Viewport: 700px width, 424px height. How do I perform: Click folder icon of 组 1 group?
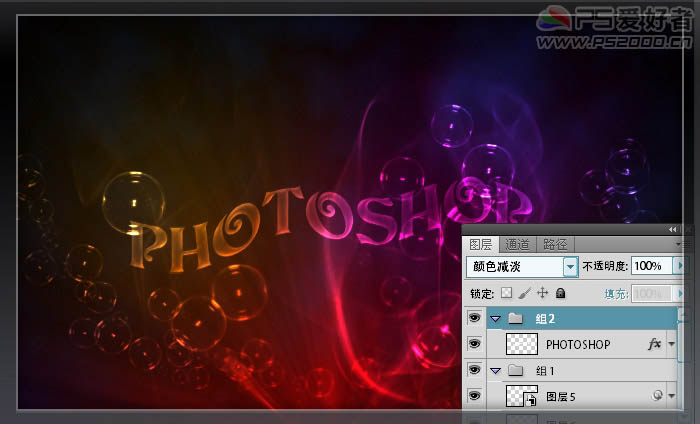515,370
